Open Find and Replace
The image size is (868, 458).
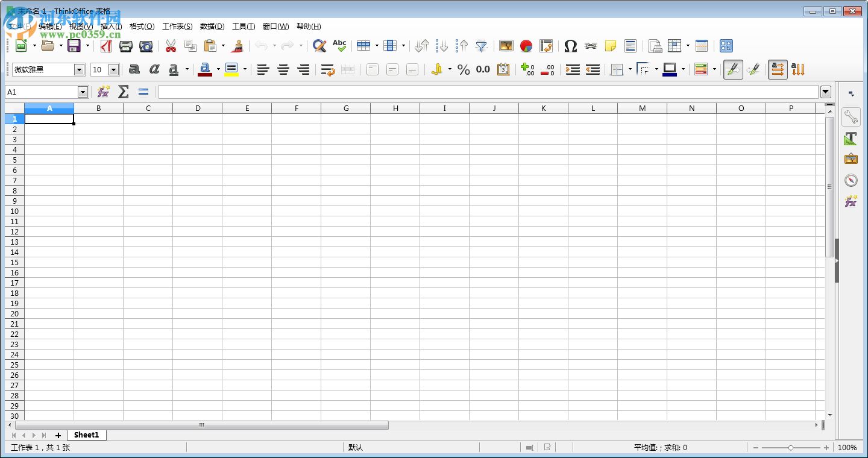click(319, 46)
